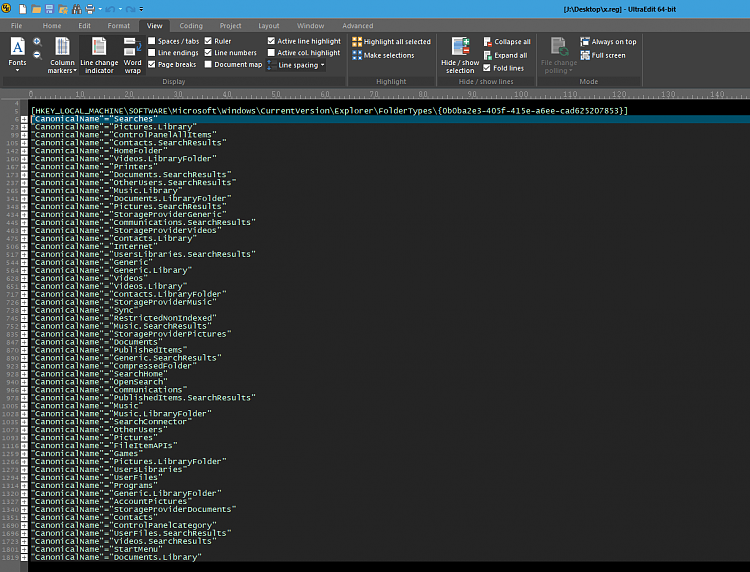Expand the folded "Internet" block
This screenshot has width=750, height=572.
click(x=24, y=247)
